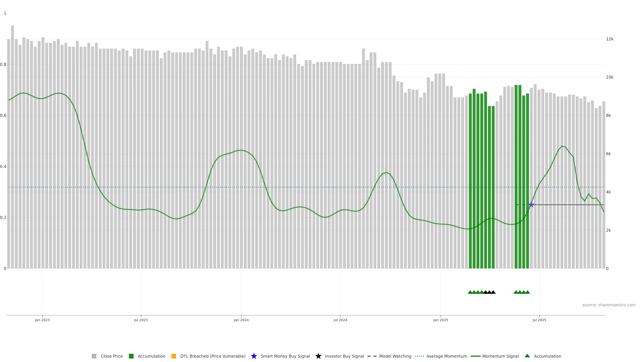Click the Jan 2024 axis label
The image size is (644, 362).
pyautogui.click(x=241, y=320)
